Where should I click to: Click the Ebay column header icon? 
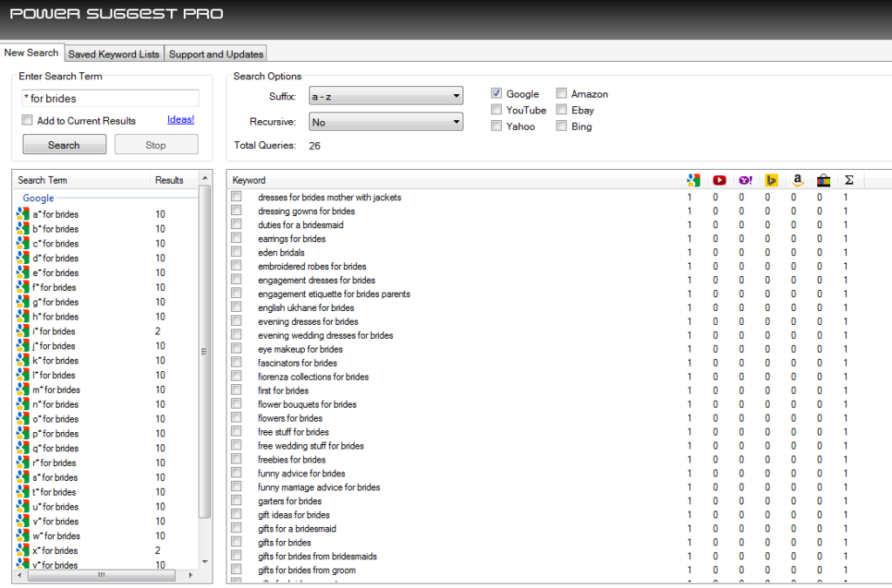click(823, 180)
